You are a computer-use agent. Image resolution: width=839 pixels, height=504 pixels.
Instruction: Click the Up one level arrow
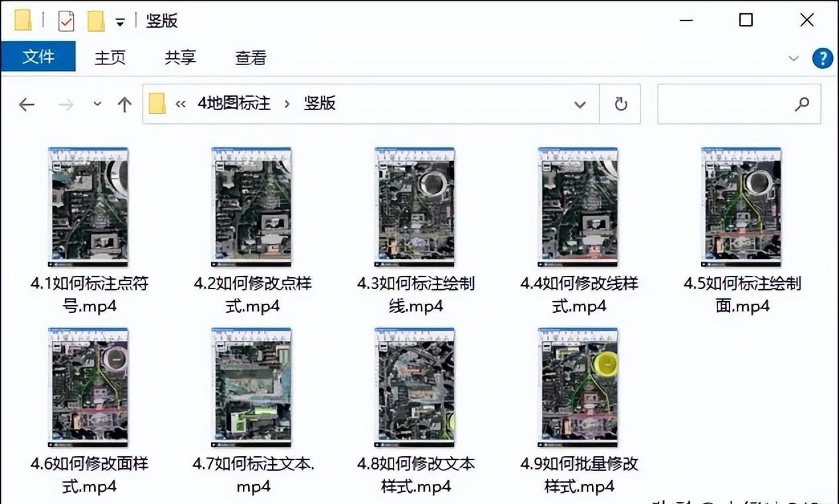[123, 104]
